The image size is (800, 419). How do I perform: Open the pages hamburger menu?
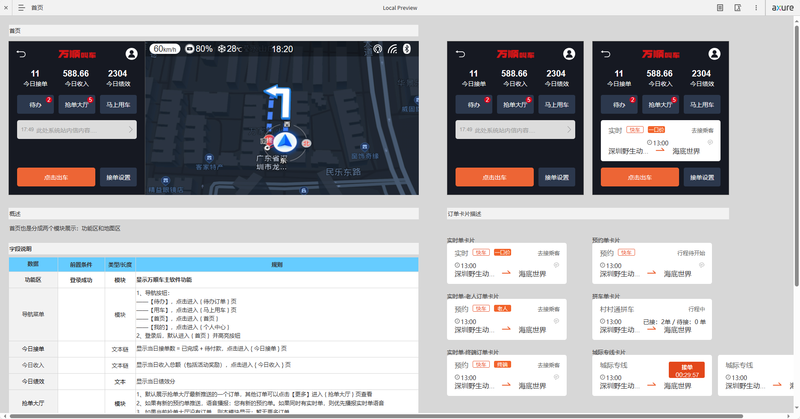(x=21, y=7)
